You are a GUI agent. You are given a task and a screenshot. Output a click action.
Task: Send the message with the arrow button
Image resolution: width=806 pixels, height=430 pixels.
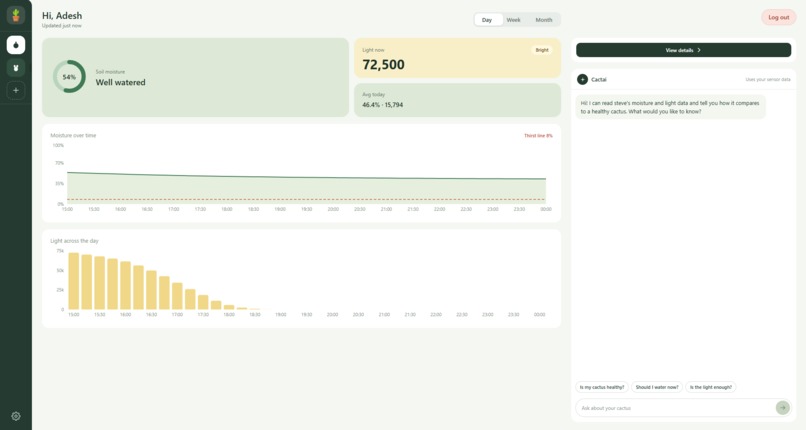click(782, 408)
